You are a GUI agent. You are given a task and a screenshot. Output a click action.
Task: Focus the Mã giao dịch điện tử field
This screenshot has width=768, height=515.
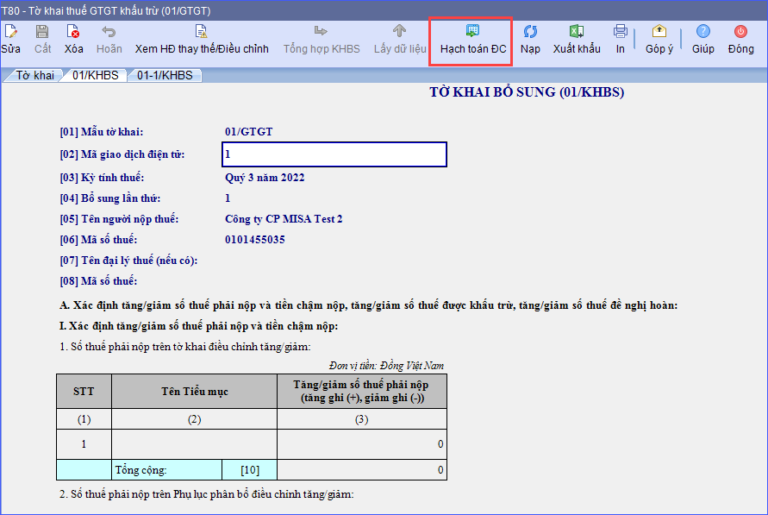333,155
